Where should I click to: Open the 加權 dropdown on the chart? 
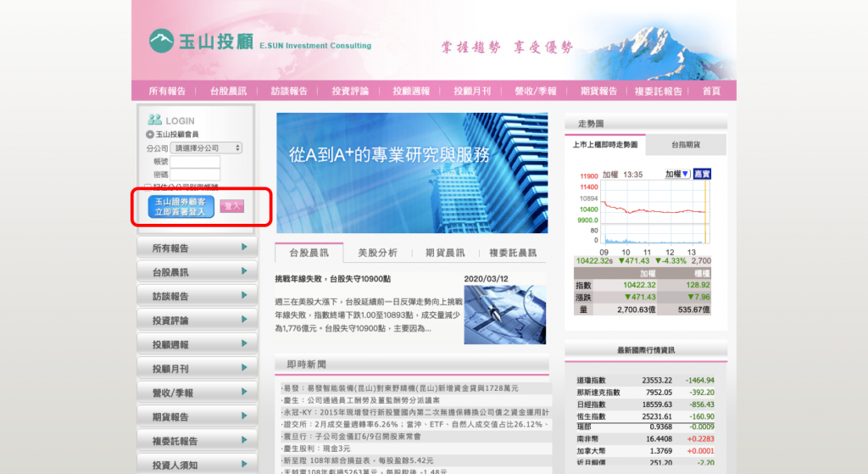[677, 174]
